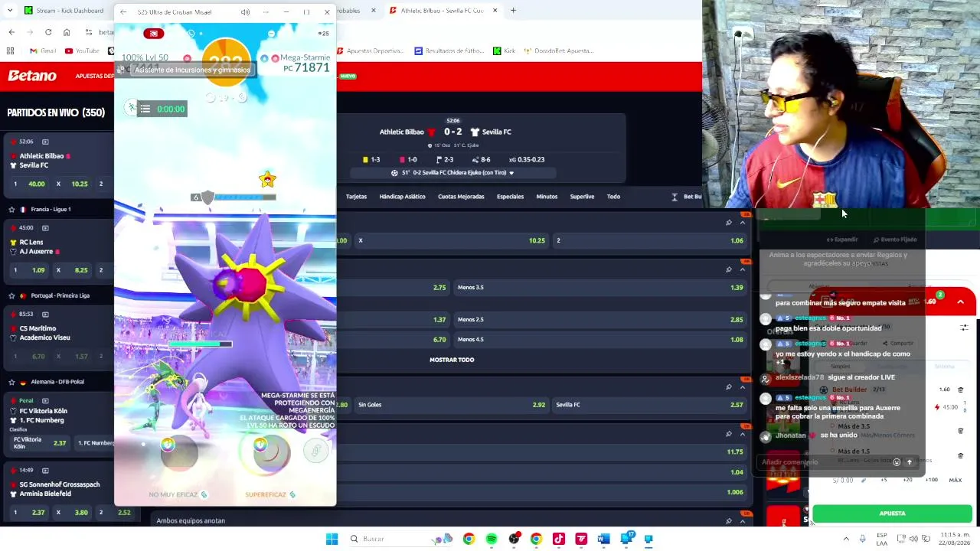Go back in the S25 Ultra mirror window
The height and width of the screenshot is (551, 980).
click(123, 12)
